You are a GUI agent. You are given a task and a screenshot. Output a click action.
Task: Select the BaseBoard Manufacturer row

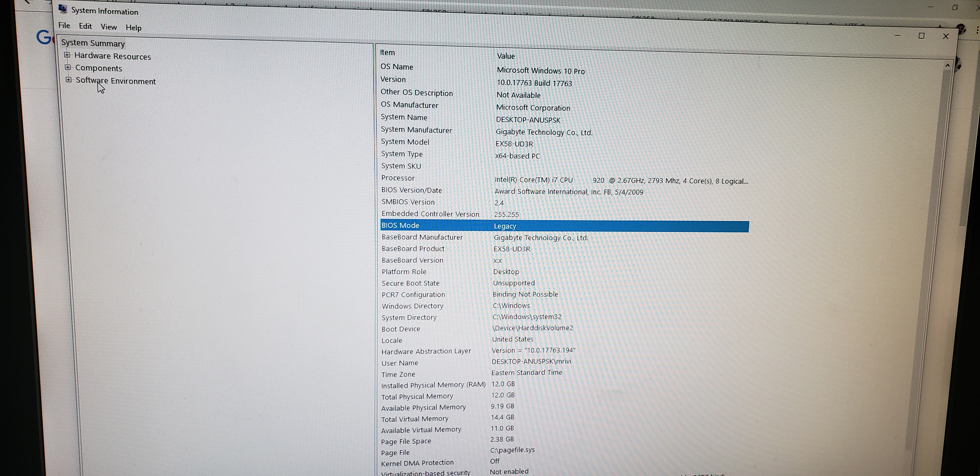coord(565,237)
